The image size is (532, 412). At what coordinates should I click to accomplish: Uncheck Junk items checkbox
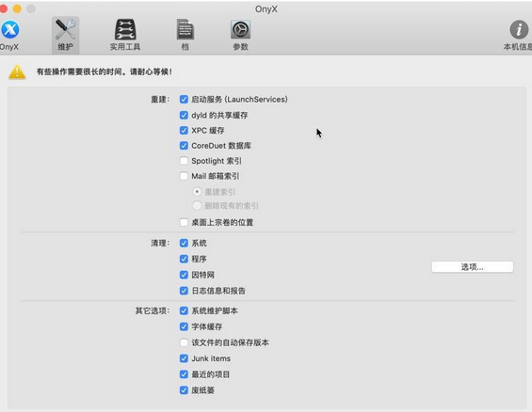(x=184, y=358)
